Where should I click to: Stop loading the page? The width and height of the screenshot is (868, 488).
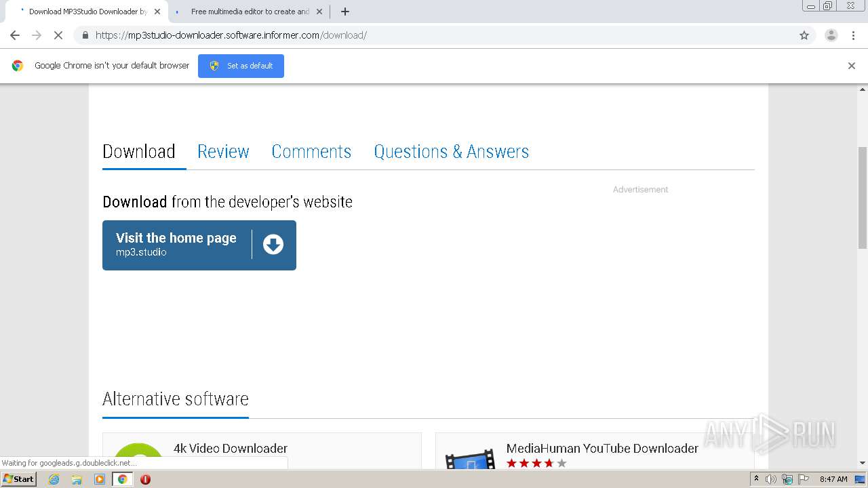click(x=58, y=35)
